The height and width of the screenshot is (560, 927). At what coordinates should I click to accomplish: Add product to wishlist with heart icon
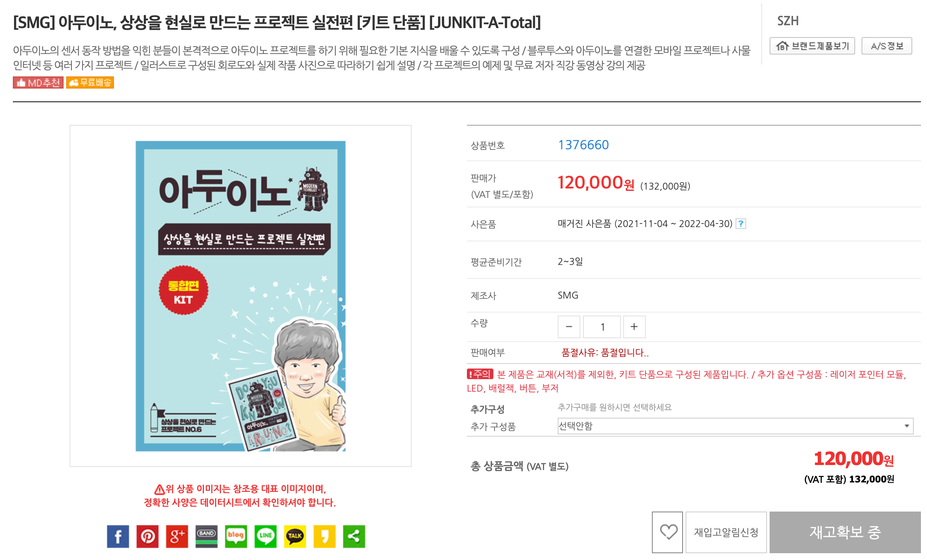click(x=667, y=532)
